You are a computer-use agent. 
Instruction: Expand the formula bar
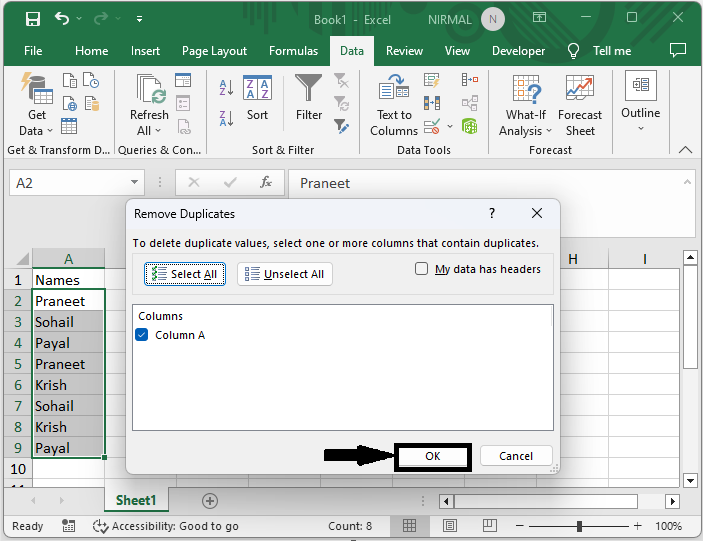point(687,182)
